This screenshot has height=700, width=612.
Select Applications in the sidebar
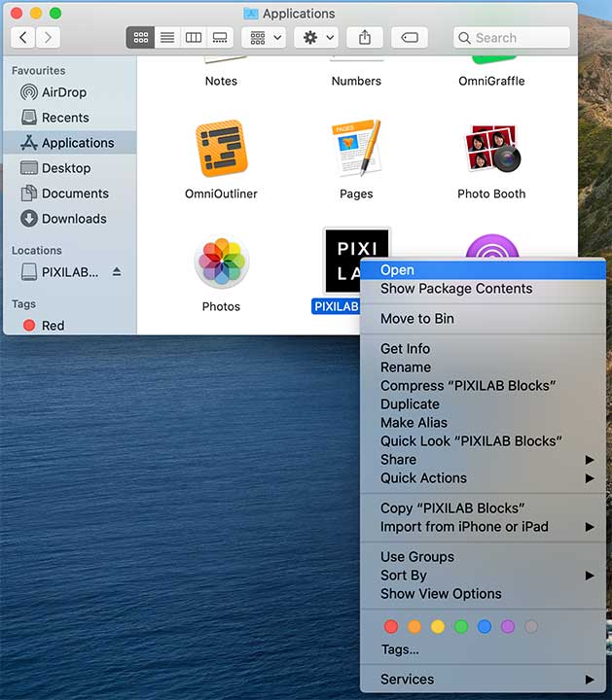pos(70,143)
